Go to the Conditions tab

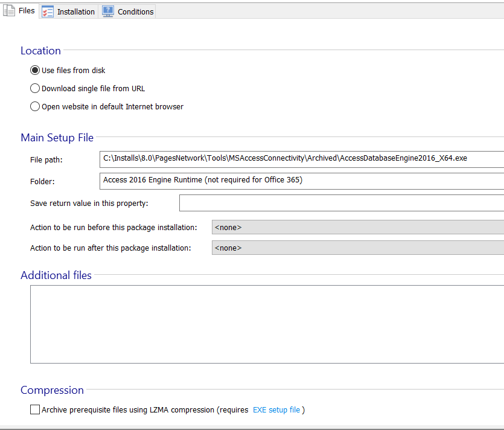coord(135,11)
